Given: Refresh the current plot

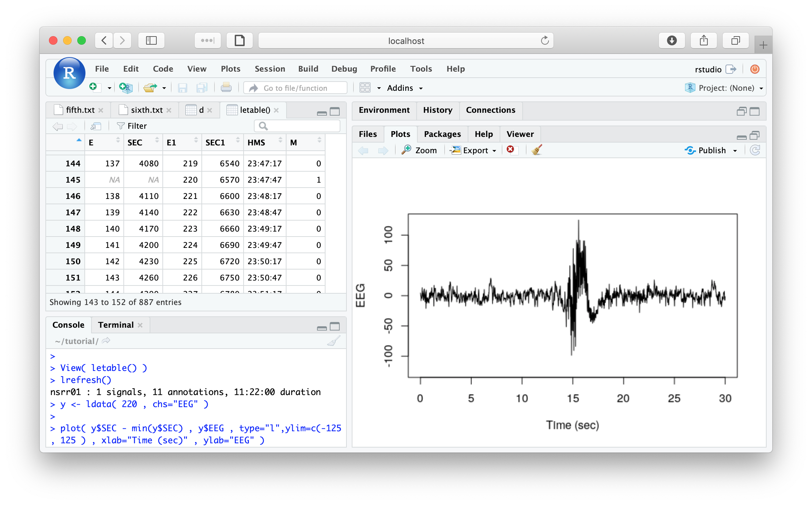Looking at the screenshot, I should (x=755, y=150).
